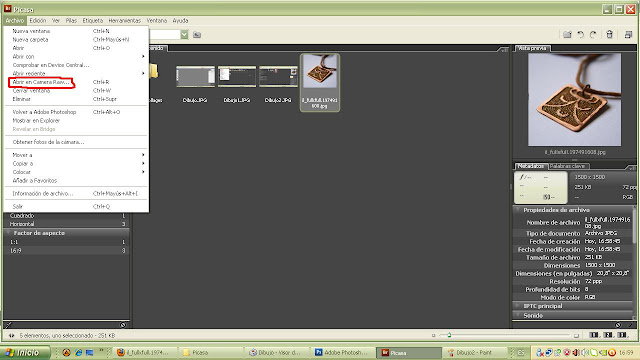Filter by Cuadrado orientation
The height and width of the screenshot is (360, 640).
coord(66,216)
